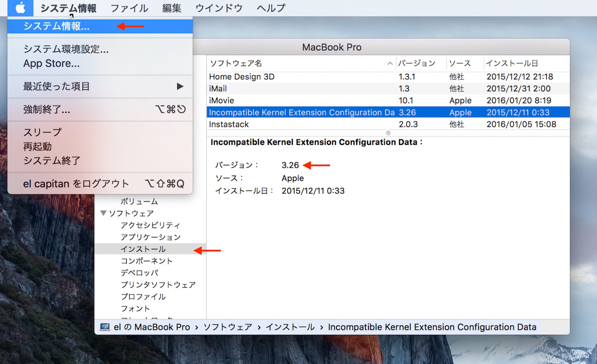Select the iMail row
The width and height of the screenshot is (597, 364).
pyautogui.click(x=388, y=89)
